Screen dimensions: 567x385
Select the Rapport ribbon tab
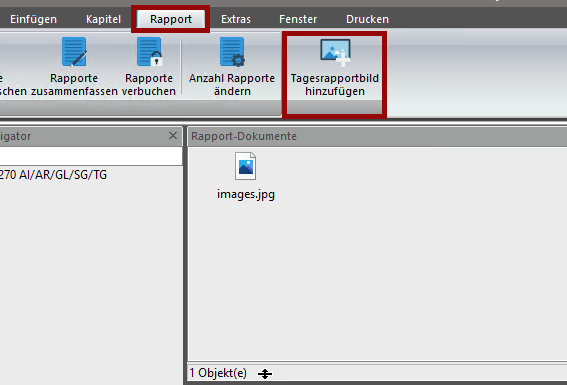tap(171, 19)
